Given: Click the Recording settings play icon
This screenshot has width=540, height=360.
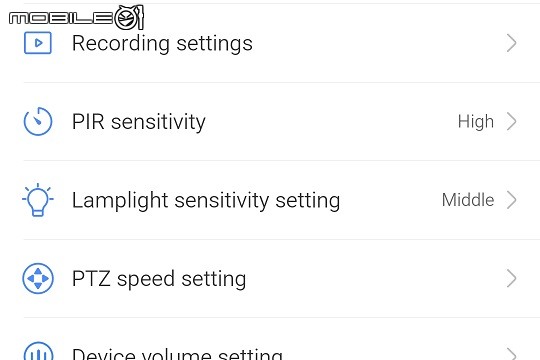Looking at the screenshot, I should [x=38, y=43].
